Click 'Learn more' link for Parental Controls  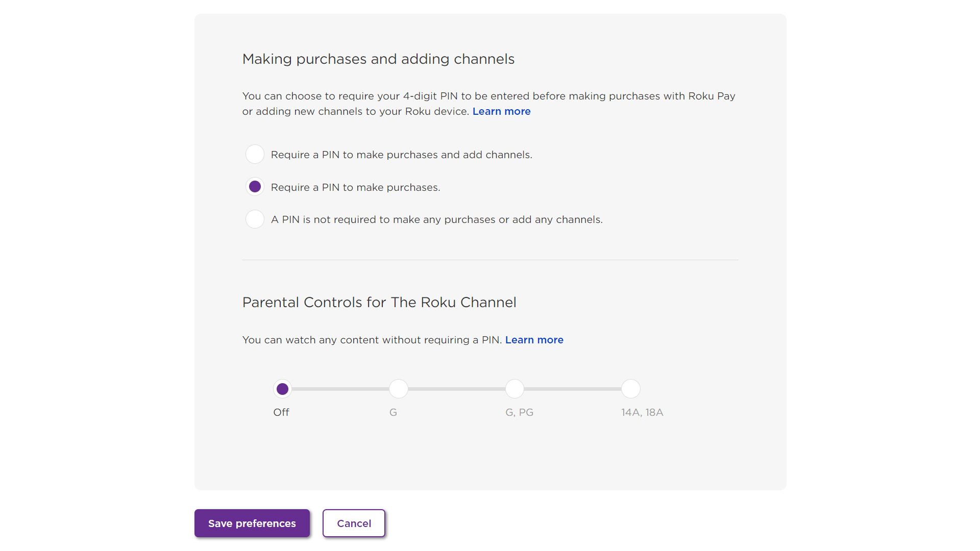tap(534, 340)
